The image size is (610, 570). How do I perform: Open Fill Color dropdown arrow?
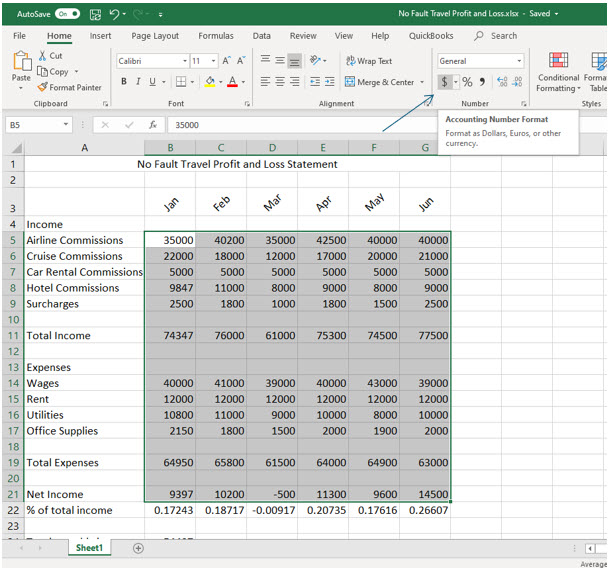tap(221, 82)
